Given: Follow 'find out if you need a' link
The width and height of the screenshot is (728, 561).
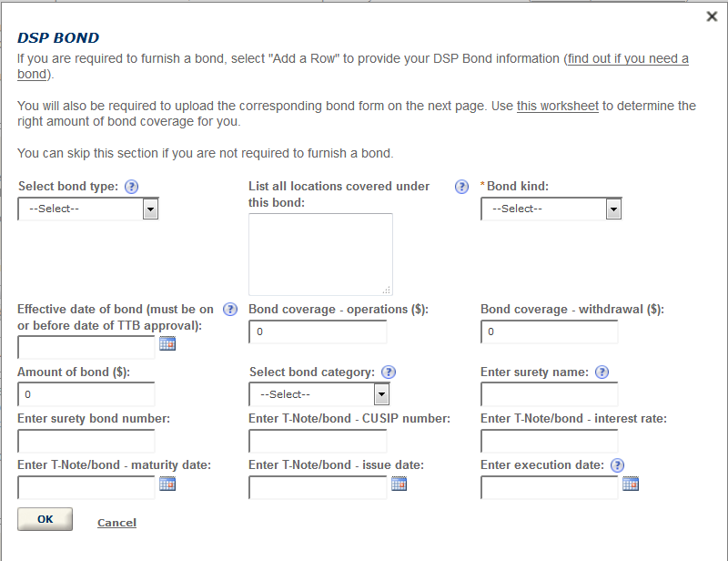Looking at the screenshot, I should tap(628, 58).
